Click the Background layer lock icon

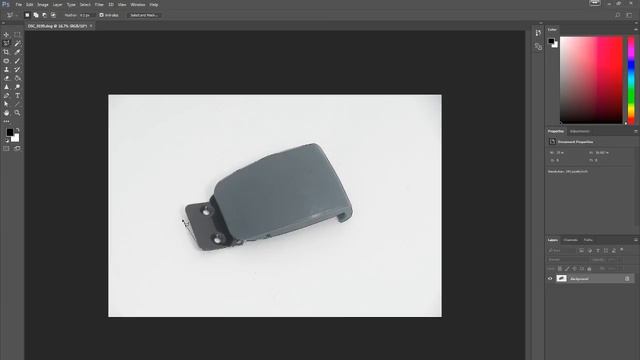coord(627,279)
